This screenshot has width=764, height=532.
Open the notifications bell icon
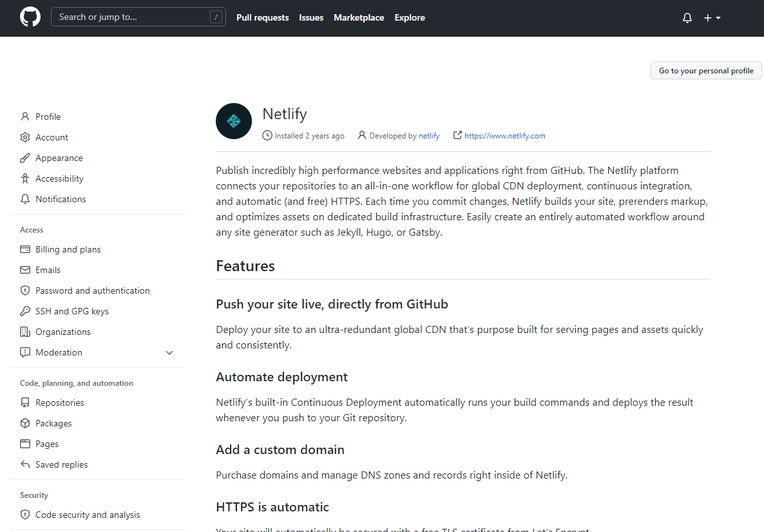pos(687,18)
